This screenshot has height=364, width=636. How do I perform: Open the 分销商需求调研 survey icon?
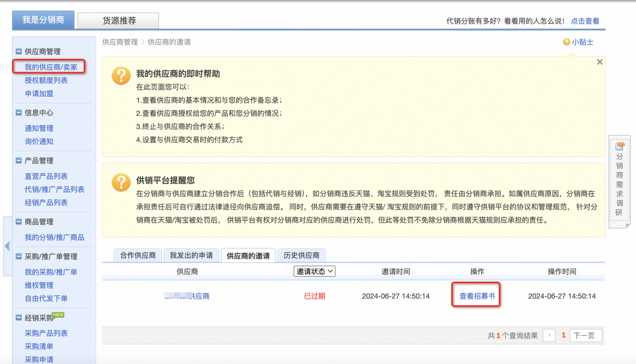(619, 146)
